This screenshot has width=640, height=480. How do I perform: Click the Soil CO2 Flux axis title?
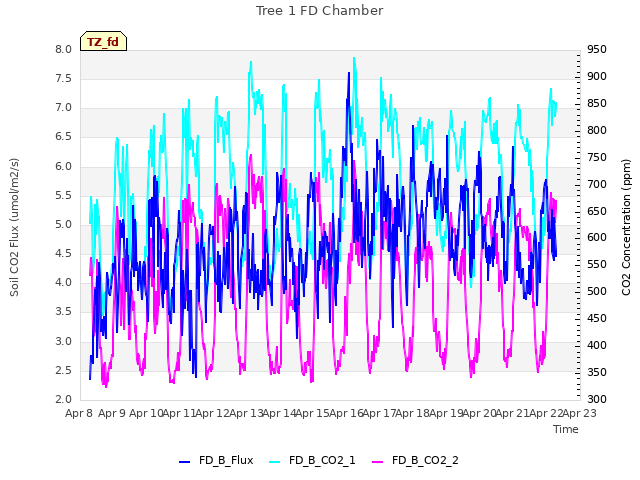14,227
